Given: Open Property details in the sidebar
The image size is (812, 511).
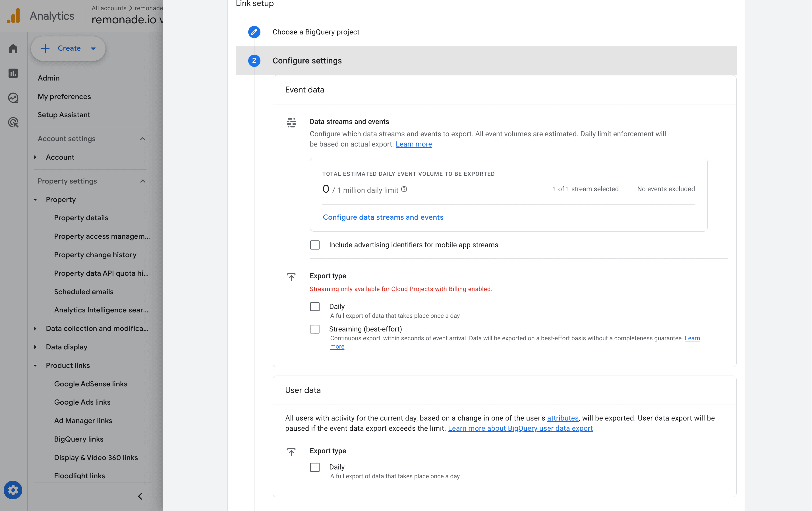Looking at the screenshot, I should (x=81, y=218).
